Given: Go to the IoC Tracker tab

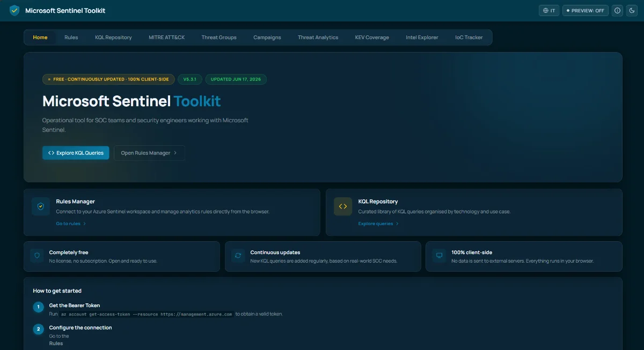Looking at the screenshot, I should (469, 38).
